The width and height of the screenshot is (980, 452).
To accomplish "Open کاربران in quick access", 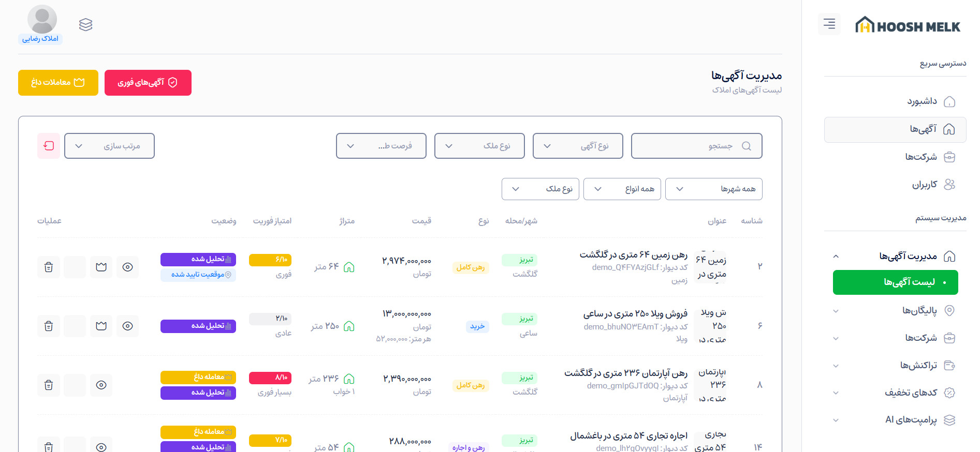I will click(895, 184).
